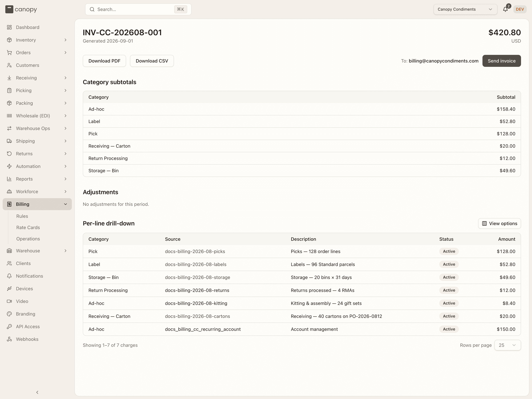Click the Shipping truck icon
The width and height of the screenshot is (532, 399).
9,141
